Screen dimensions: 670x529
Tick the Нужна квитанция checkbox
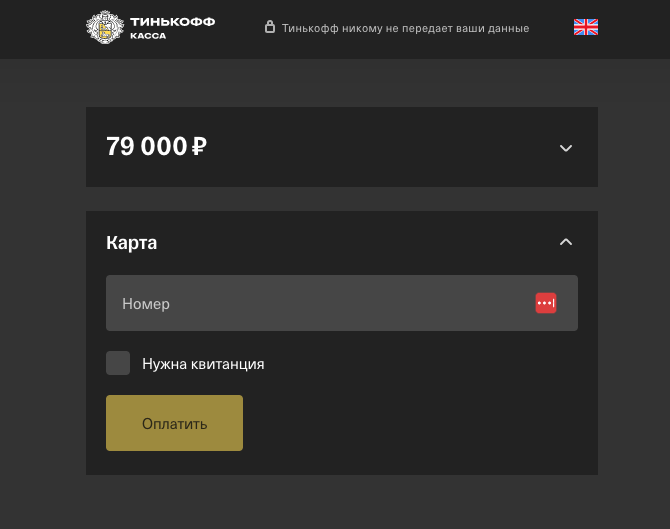(118, 363)
